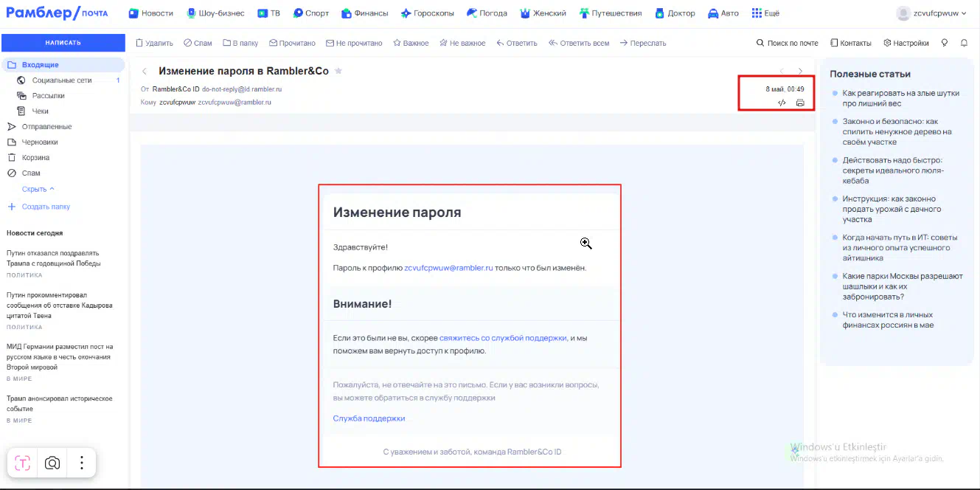
Task: Print the email using printer icon
Action: tap(800, 103)
